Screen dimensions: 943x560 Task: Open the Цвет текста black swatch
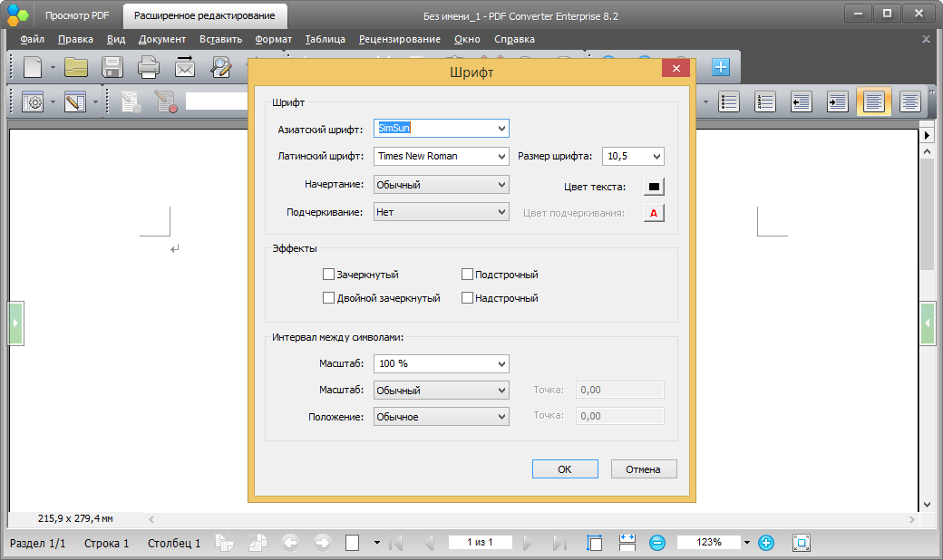(654, 187)
